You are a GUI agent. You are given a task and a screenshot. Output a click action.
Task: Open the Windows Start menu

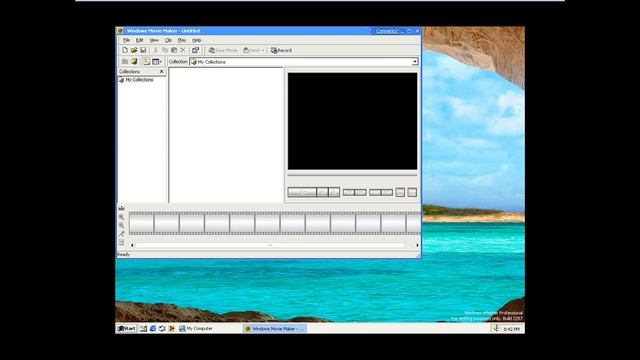coord(127,328)
